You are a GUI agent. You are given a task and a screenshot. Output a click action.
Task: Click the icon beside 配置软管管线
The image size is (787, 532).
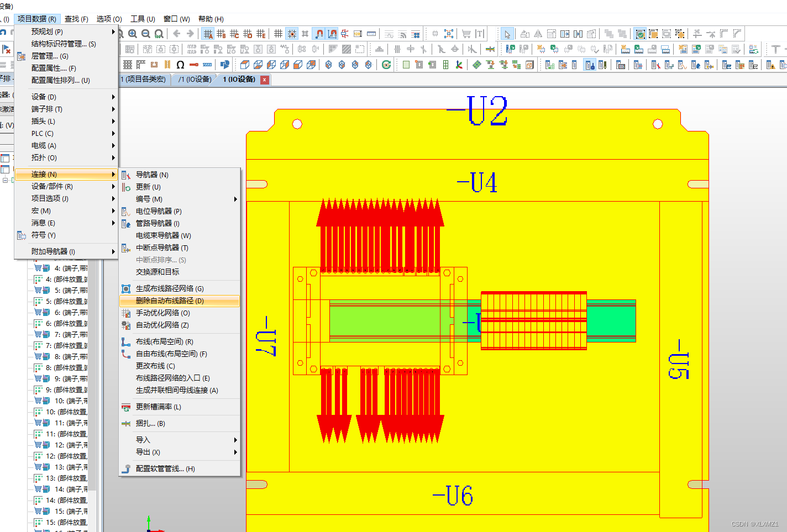click(x=126, y=468)
